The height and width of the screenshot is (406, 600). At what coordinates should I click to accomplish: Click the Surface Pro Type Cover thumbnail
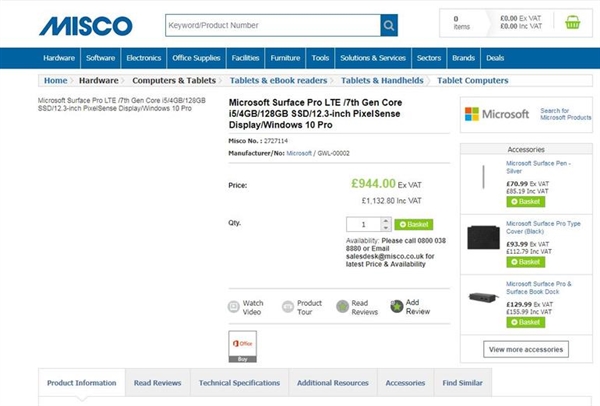(485, 239)
